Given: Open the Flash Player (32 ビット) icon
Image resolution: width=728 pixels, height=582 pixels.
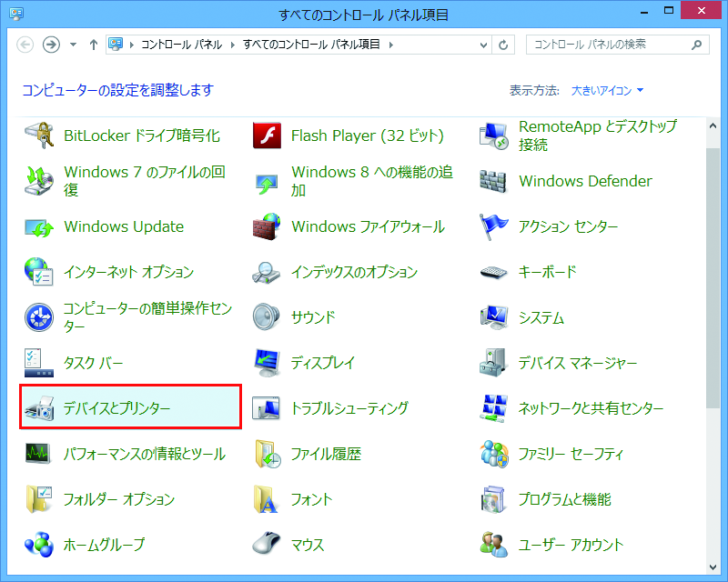Looking at the screenshot, I should click(268, 135).
